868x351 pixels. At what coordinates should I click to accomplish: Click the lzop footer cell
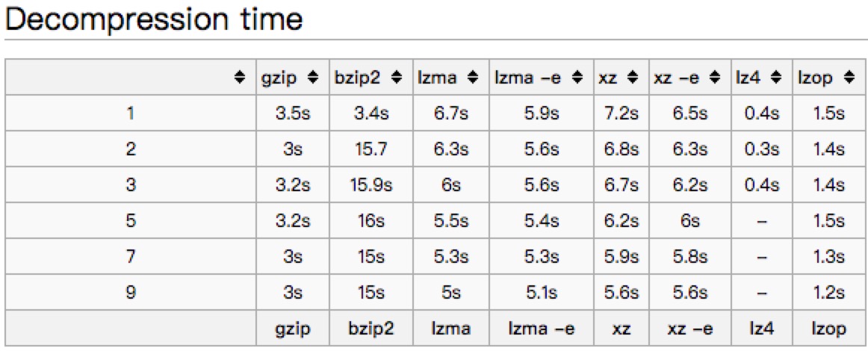(x=829, y=329)
